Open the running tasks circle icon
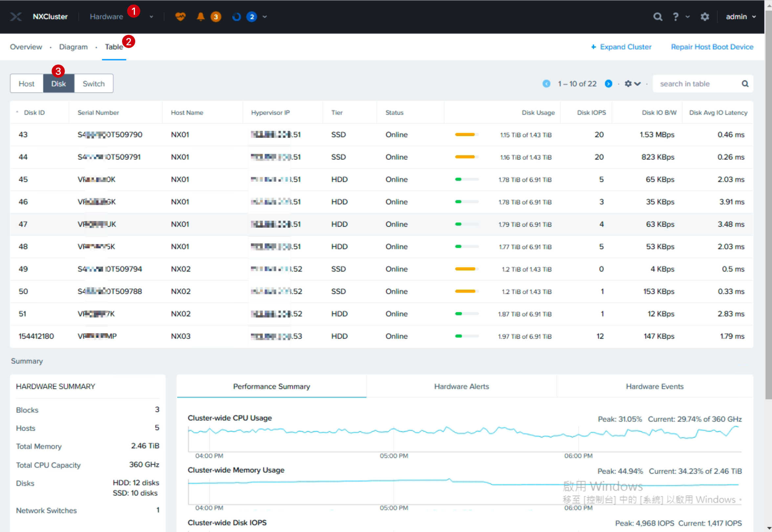This screenshot has height=532, width=772. pyautogui.click(x=236, y=17)
